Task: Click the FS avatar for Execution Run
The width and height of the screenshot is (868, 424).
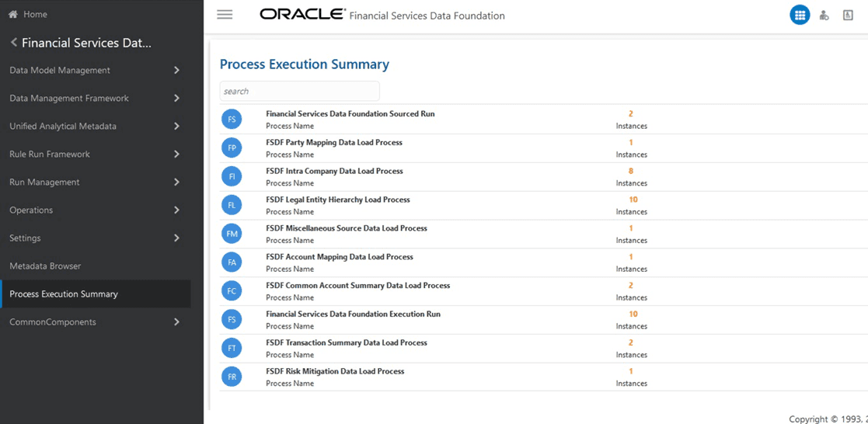Action: pos(232,320)
